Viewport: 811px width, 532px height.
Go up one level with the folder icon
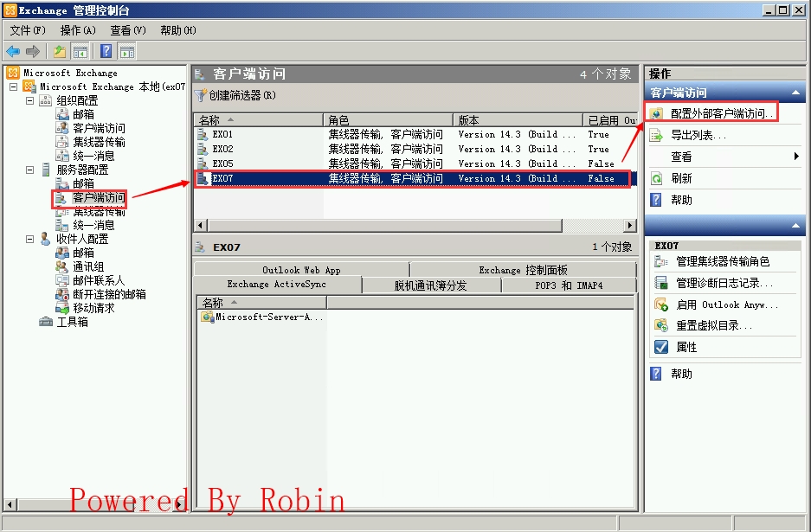click(60, 51)
